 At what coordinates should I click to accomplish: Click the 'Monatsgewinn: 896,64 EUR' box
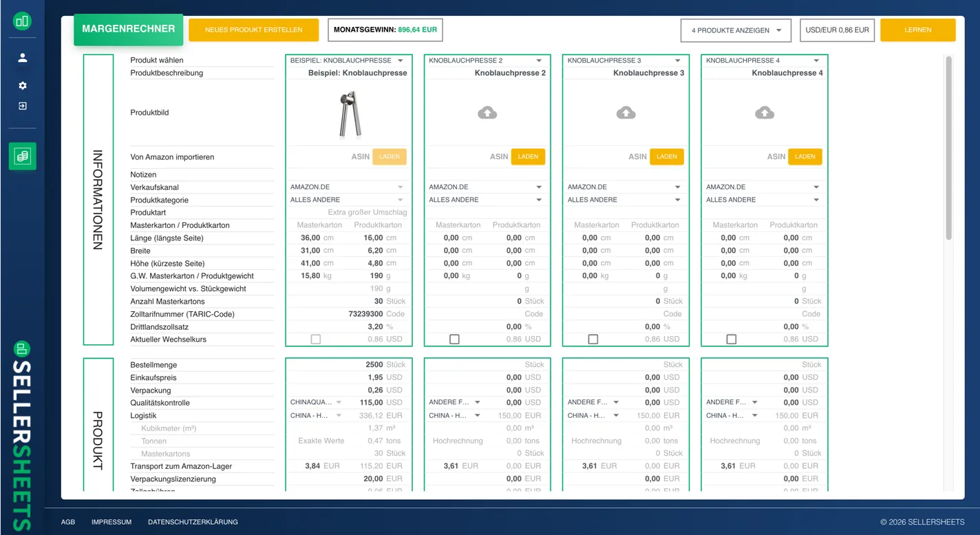(x=385, y=30)
